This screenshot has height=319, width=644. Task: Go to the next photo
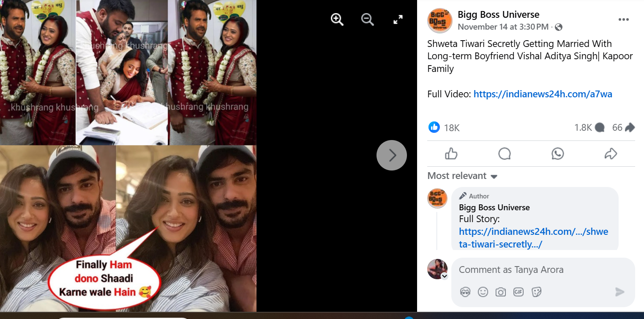coord(392,155)
